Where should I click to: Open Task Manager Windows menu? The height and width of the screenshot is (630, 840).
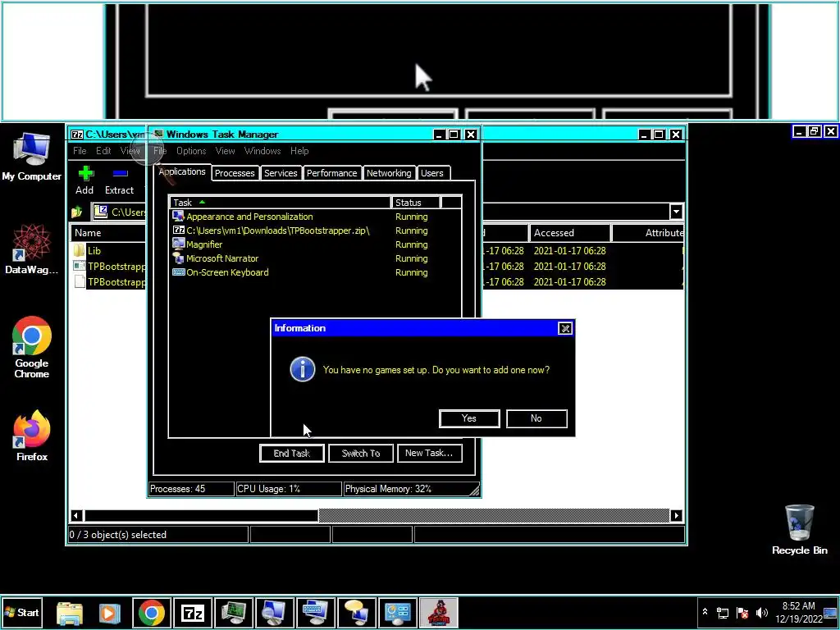pos(262,151)
